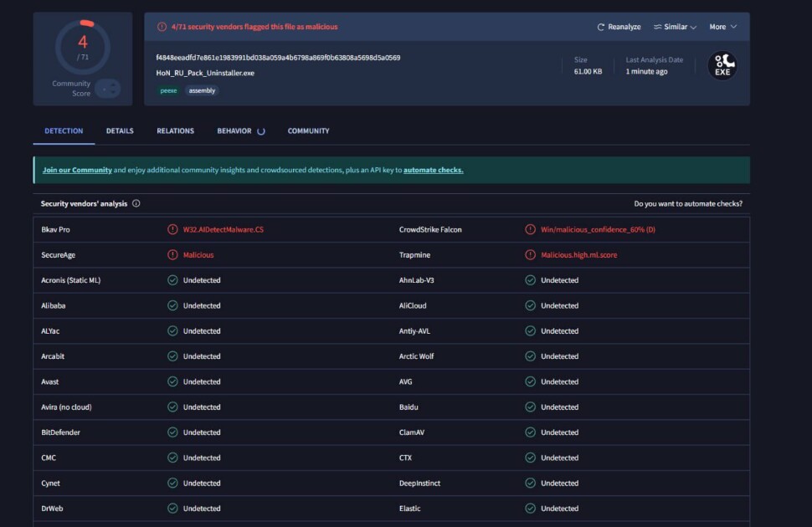Open the Details tab

(x=120, y=131)
